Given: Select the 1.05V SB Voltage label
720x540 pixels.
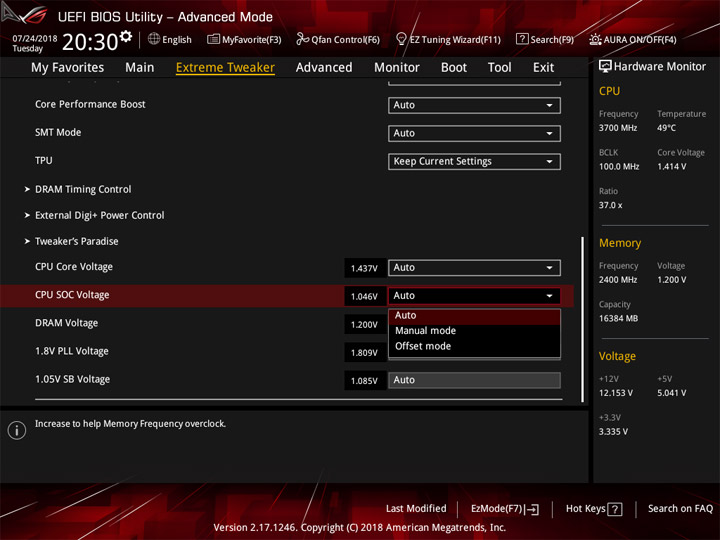Looking at the screenshot, I should coord(73,379).
